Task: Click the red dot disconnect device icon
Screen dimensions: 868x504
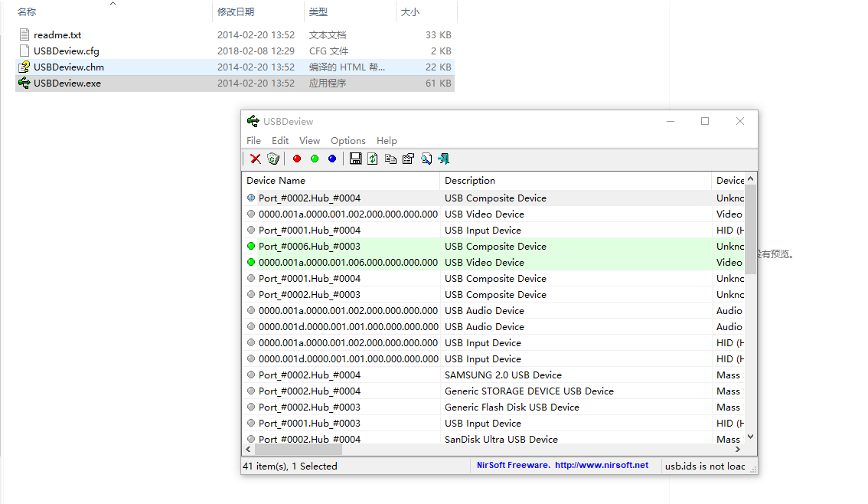Action: pyautogui.click(x=297, y=159)
